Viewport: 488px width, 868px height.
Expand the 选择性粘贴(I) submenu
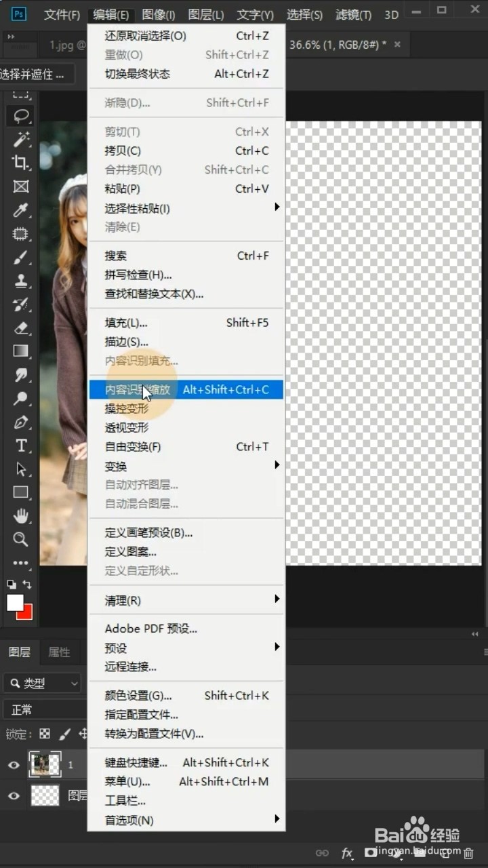click(x=186, y=208)
